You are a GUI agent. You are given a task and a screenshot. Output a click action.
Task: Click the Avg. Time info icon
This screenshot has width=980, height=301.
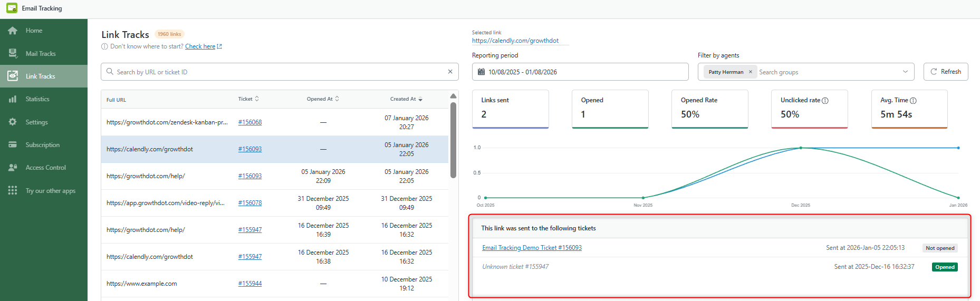(913, 101)
